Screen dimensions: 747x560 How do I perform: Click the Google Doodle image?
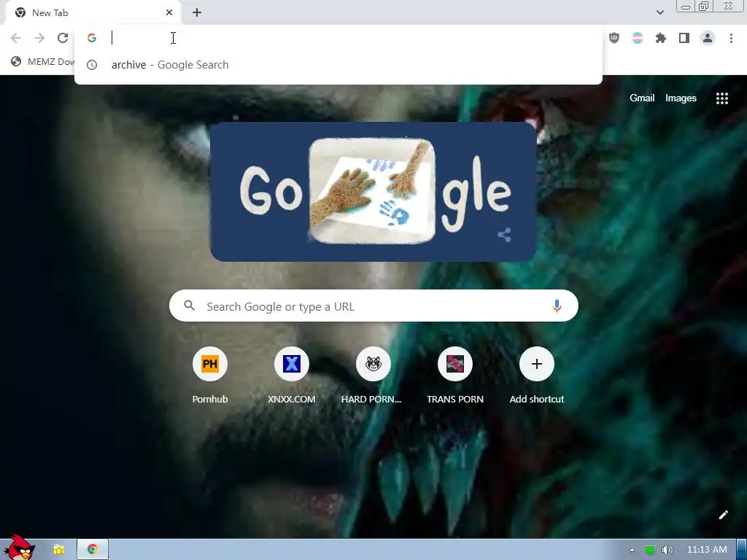pos(373,192)
